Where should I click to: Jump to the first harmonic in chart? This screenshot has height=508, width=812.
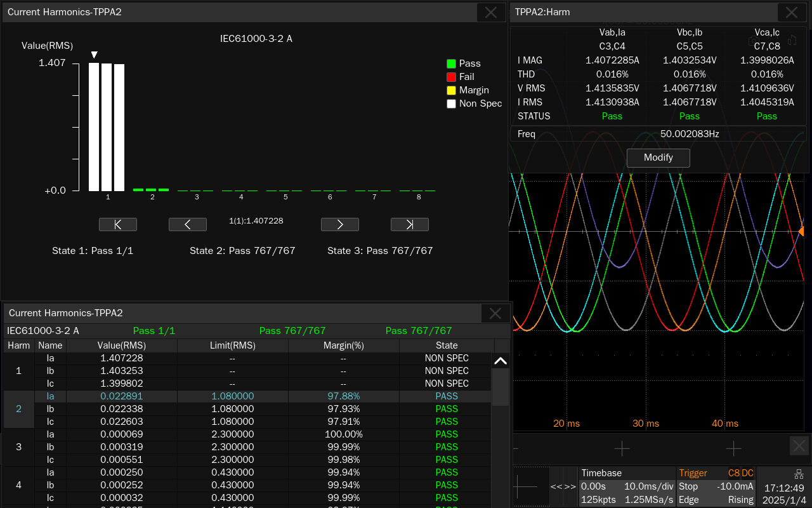(118, 224)
